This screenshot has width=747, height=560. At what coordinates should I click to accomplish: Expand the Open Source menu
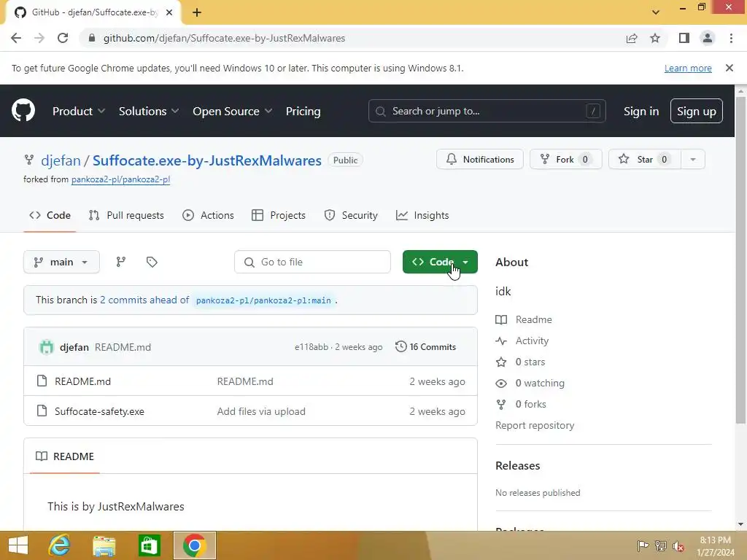(x=233, y=112)
